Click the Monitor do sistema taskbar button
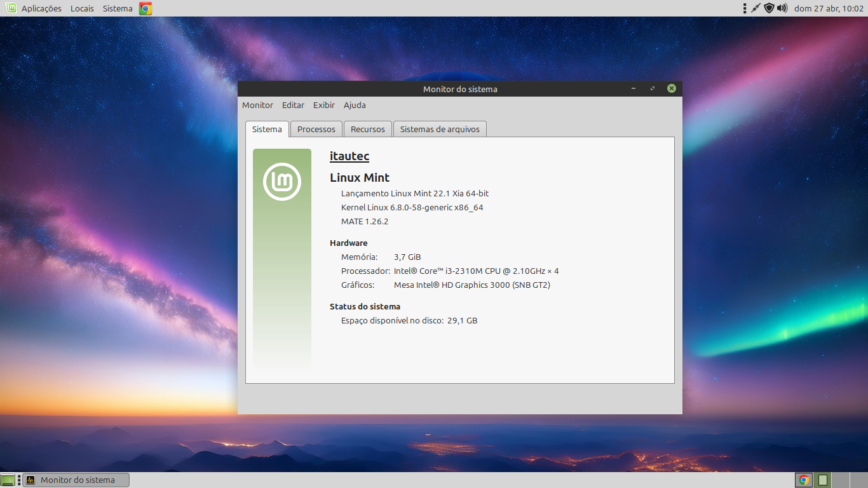 pos(76,480)
